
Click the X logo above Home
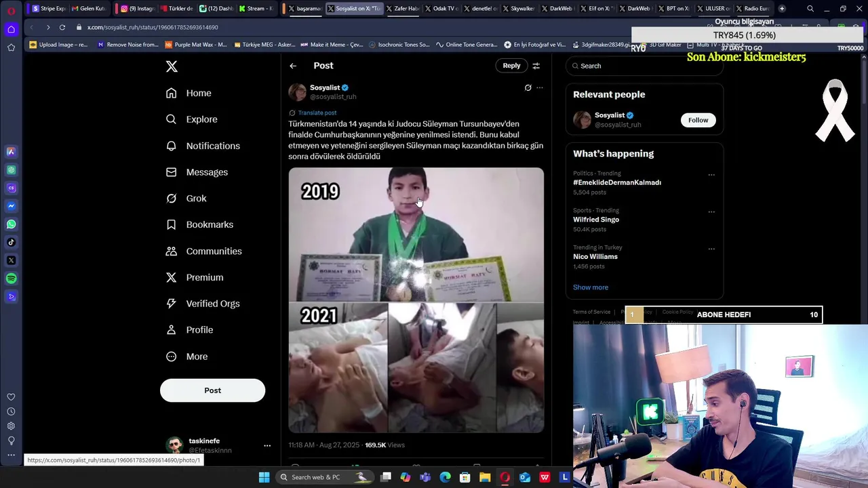[172, 66]
